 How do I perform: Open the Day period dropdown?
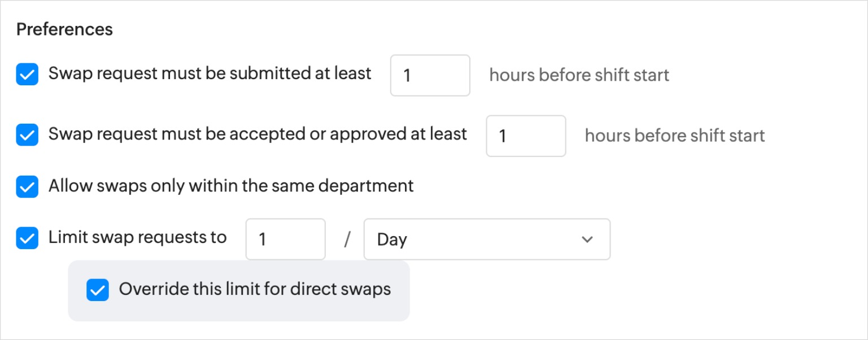(487, 239)
